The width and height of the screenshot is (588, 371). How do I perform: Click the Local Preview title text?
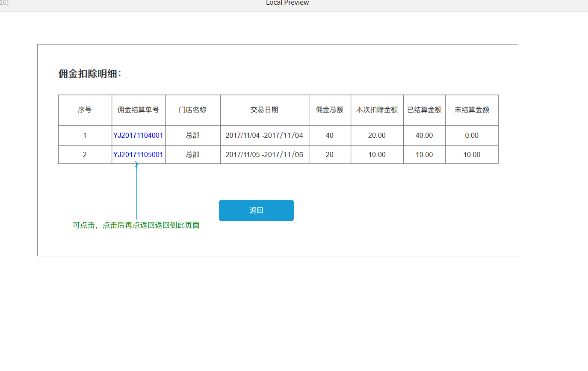click(x=287, y=3)
